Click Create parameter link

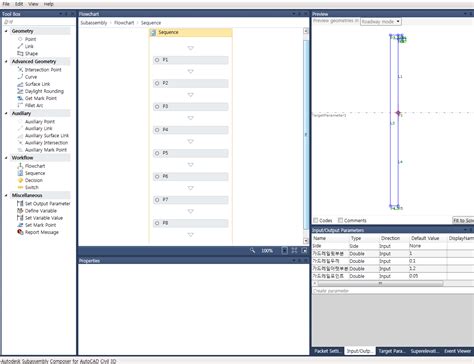(331, 291)
